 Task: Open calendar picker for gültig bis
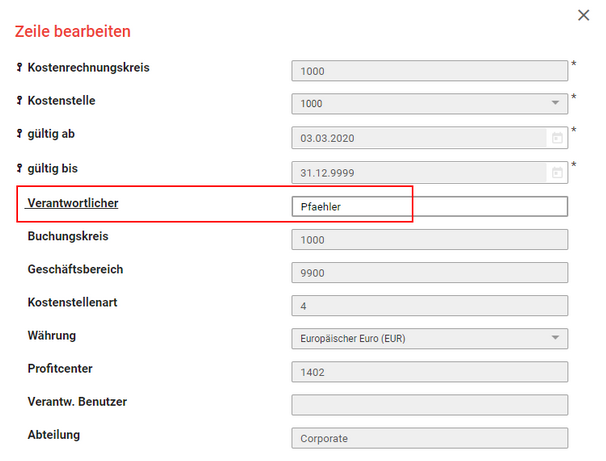click(x=556, y=172)
